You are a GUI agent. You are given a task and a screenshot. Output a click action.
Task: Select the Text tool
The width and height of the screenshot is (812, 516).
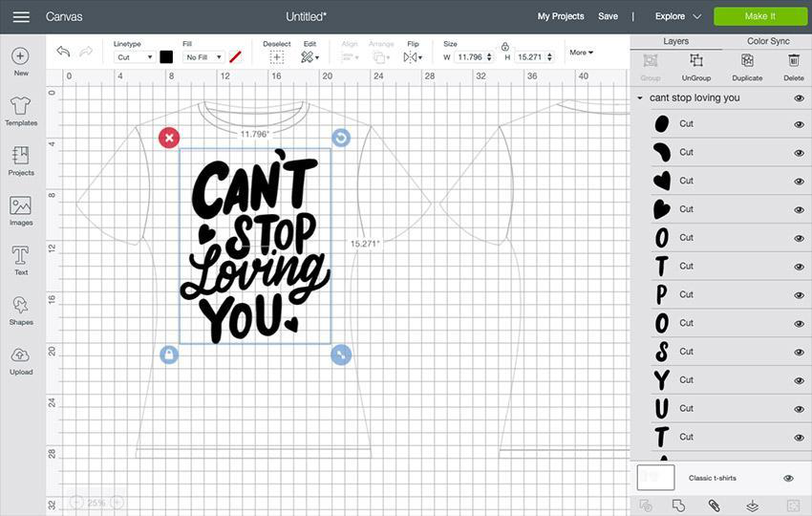[x=21, y=260]
